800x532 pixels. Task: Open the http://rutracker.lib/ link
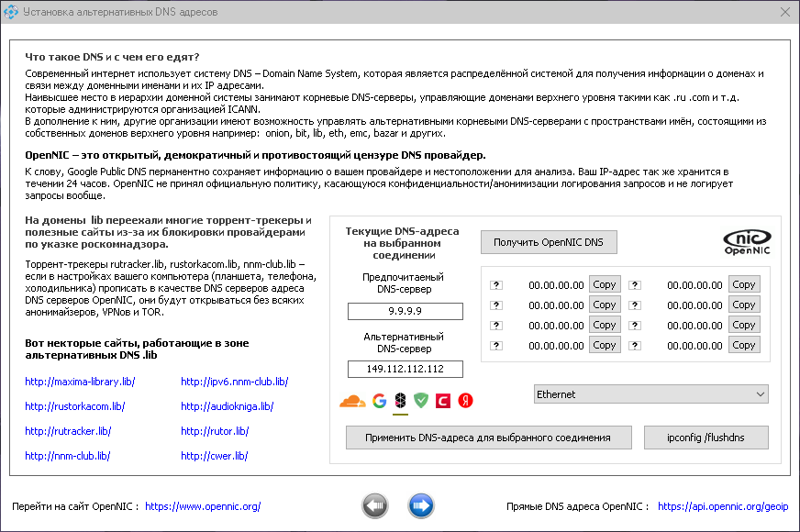coord(68,431)
